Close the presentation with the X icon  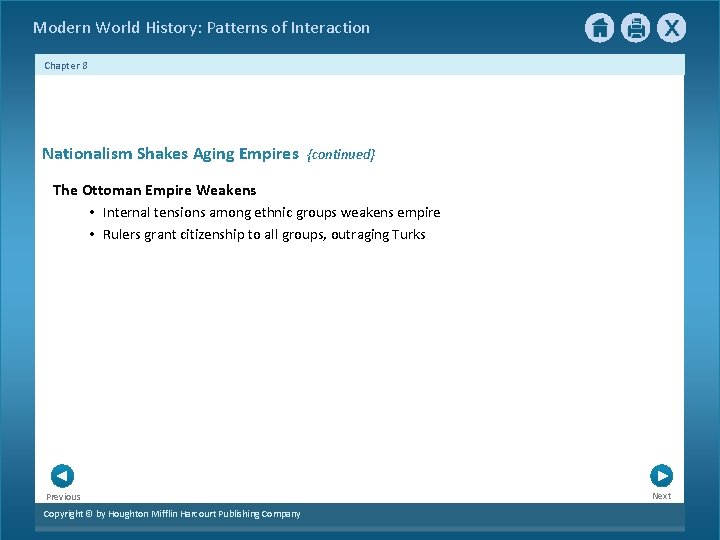[671, 28]
